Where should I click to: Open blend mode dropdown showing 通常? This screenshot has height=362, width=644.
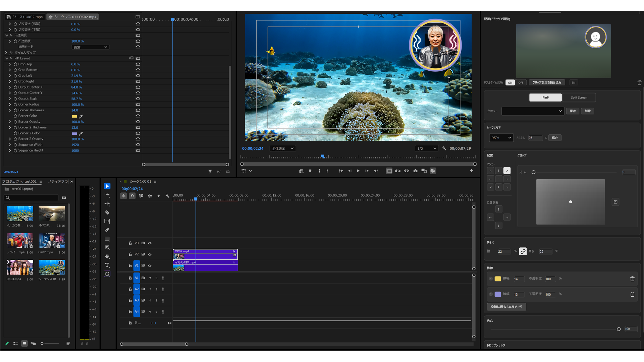tap(91, 47)
